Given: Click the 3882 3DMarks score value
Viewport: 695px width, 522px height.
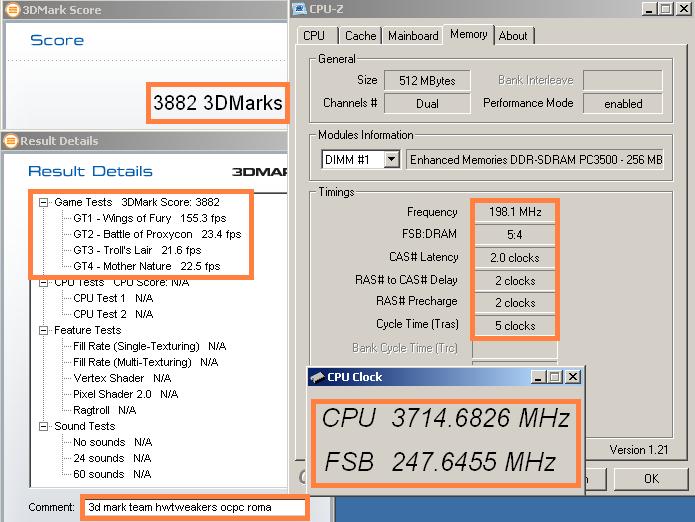Looking at the screenshot, I should tap(218, 103).
